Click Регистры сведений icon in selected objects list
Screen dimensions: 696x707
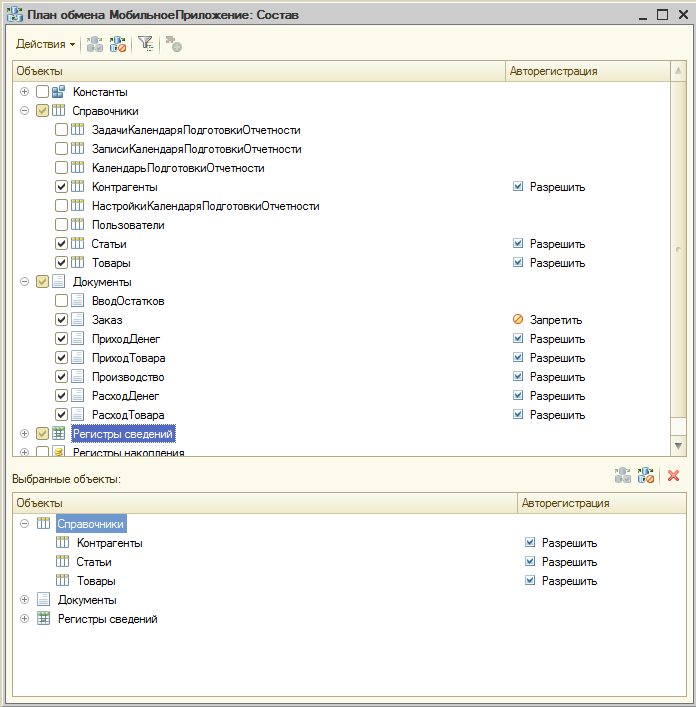point(43,618)
